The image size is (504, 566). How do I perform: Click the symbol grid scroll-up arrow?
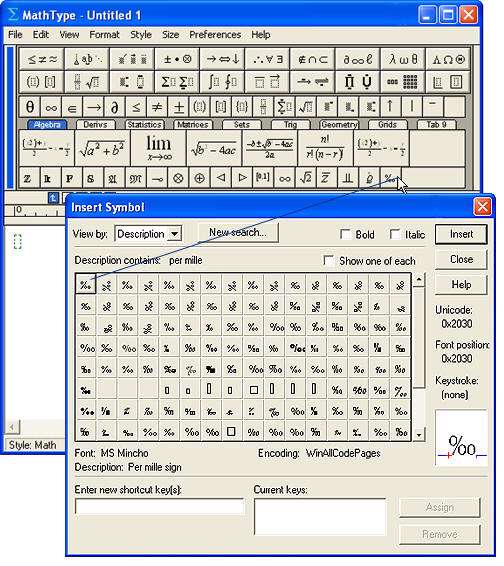tap(419, 280)
